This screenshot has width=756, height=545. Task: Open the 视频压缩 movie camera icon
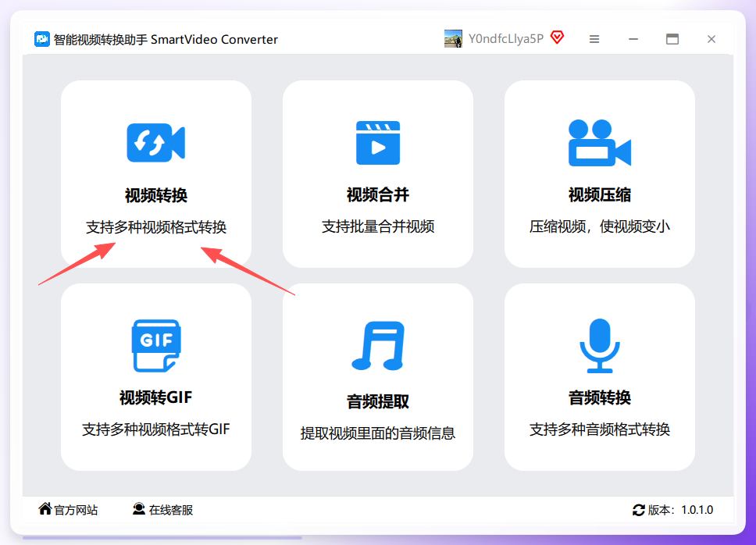(600, 143)
